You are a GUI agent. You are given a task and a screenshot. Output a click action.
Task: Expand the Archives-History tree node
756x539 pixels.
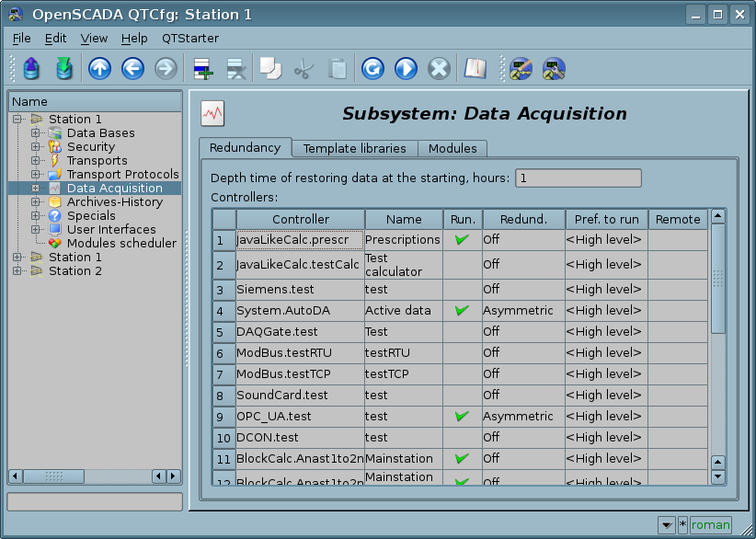coord(36,202)
